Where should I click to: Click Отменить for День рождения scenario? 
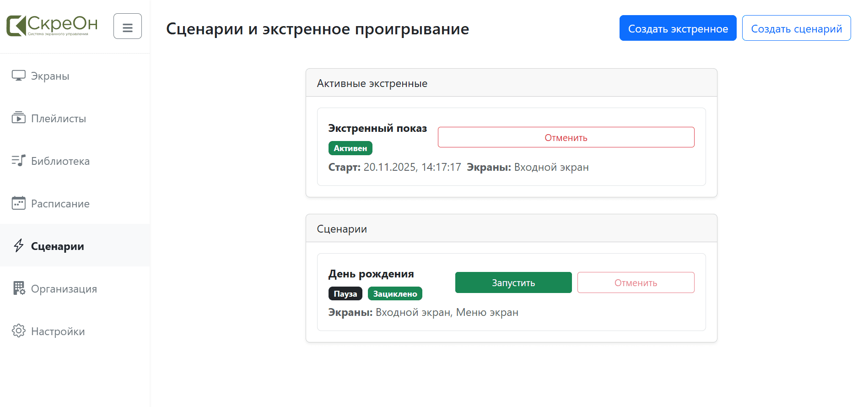(x=635, y=282)
